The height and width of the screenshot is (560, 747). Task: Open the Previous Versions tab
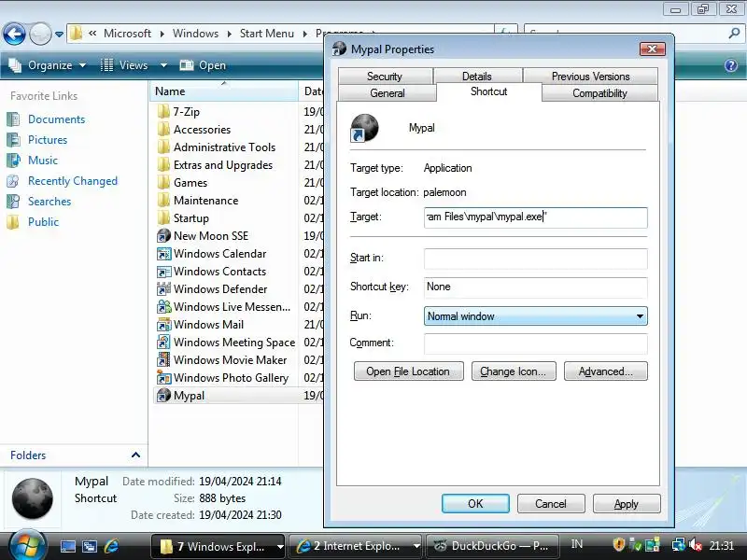590,77
